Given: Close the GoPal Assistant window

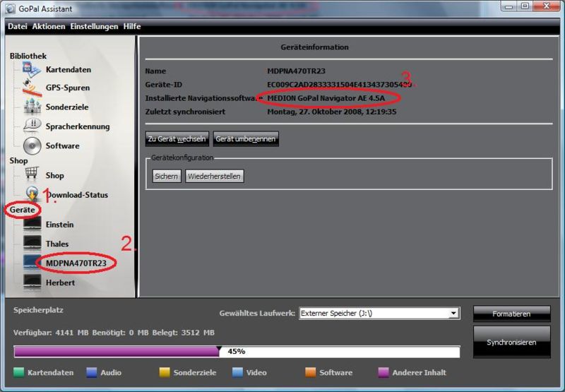Looking at the screenshot, I should (546, 6).
